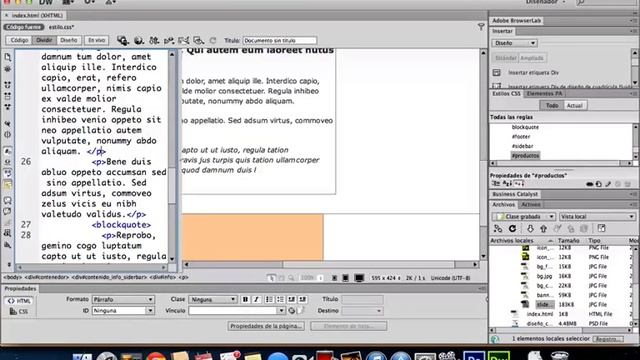Click the Select tool arrow in status bar
This screenshot has height=360, width=640.
271,278
